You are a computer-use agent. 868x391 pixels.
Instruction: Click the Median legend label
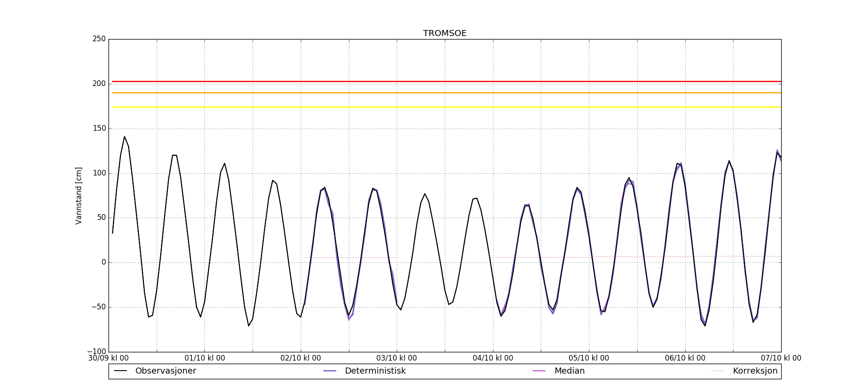569,371
